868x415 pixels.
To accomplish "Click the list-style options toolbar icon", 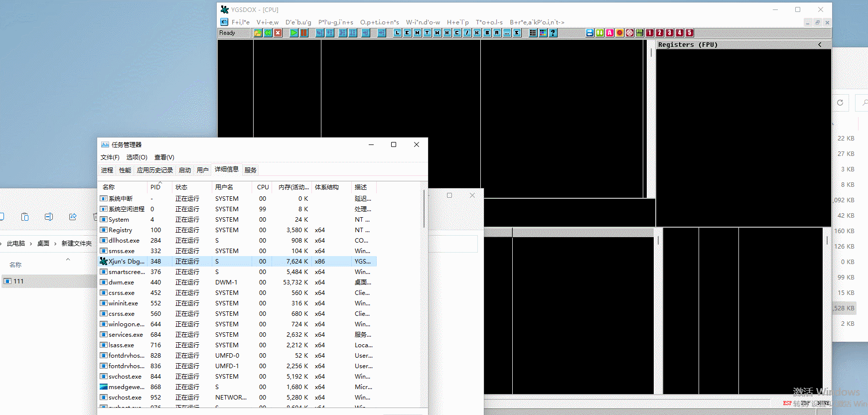I will click(x=533, y=33).
